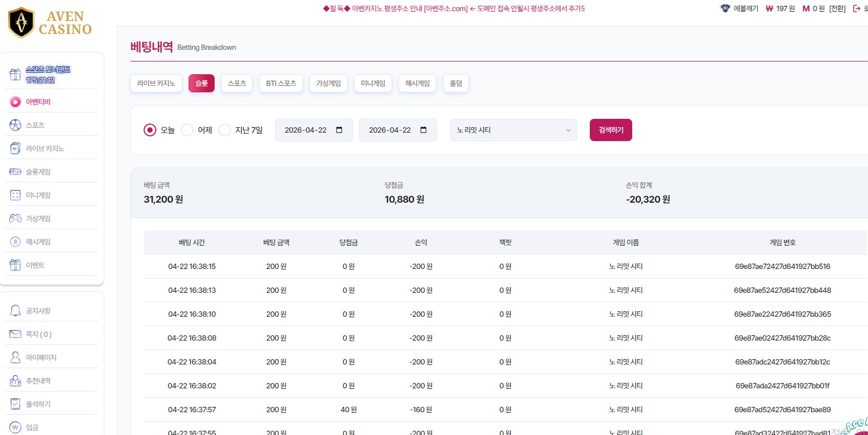Choose the 지난 7일 radio option
The height and width of the screenshot is (435, 868).
point(225,130)
